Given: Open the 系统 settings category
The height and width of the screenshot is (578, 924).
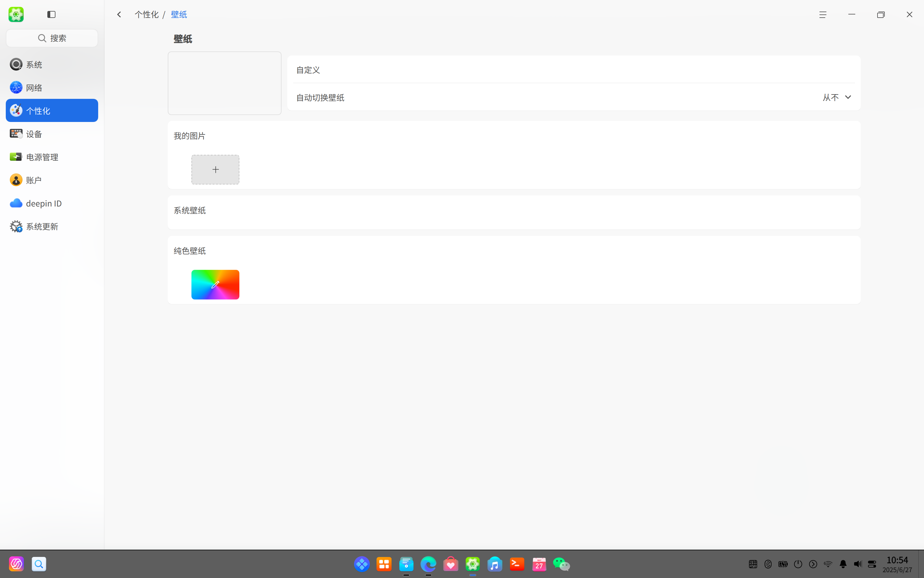Looking at the screenshot, I should click(x=52, y=64).
